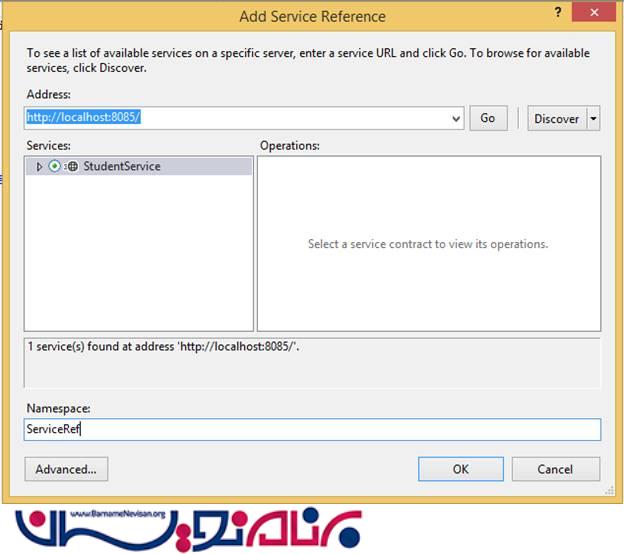This screenshot has height=554, width=624.
Task: Click the Go button
Action: click(x=488, y=118)
